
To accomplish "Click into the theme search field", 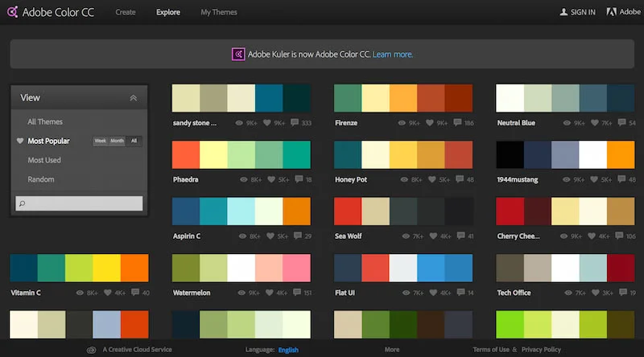I will coord(79,203).
